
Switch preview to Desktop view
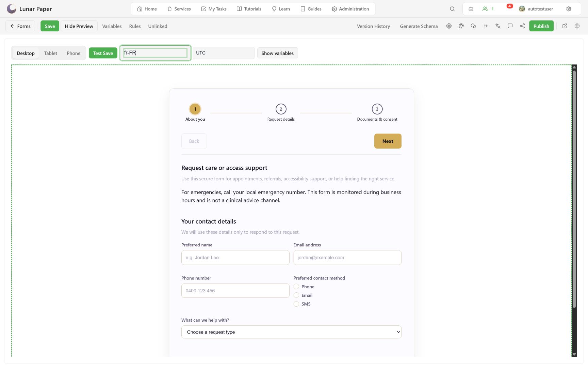point(26,53)
